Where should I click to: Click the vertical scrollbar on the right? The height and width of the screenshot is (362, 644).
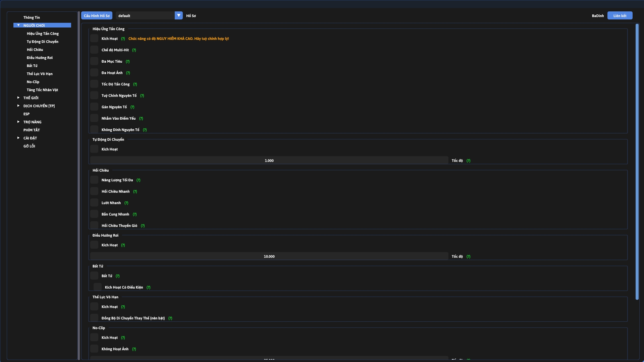637,161
